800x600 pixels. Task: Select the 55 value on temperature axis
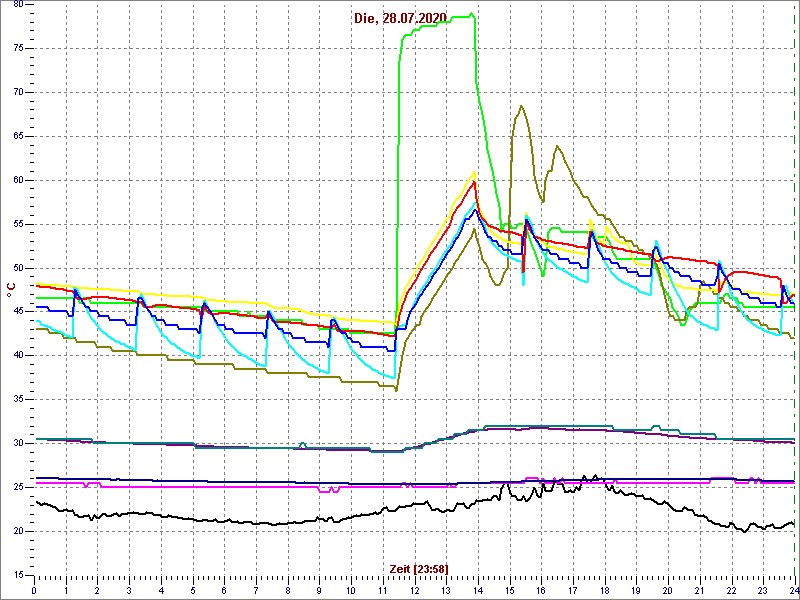point(17,224)
